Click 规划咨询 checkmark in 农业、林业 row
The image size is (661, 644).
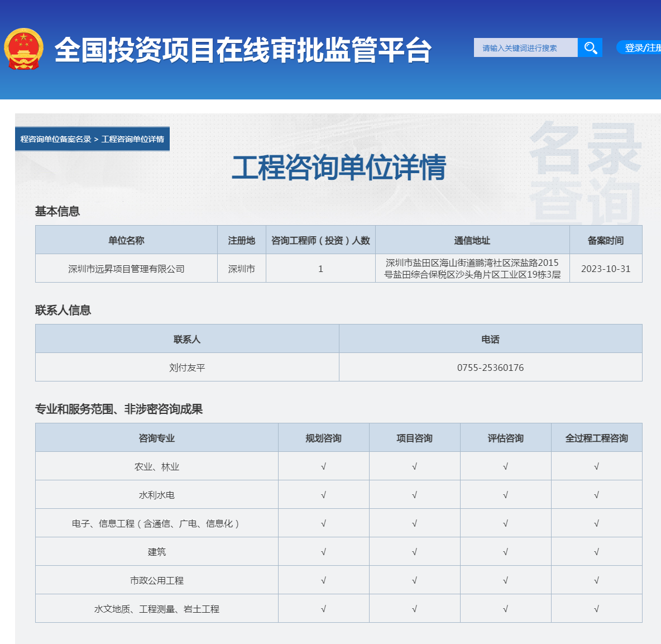[x=323, y=466]
